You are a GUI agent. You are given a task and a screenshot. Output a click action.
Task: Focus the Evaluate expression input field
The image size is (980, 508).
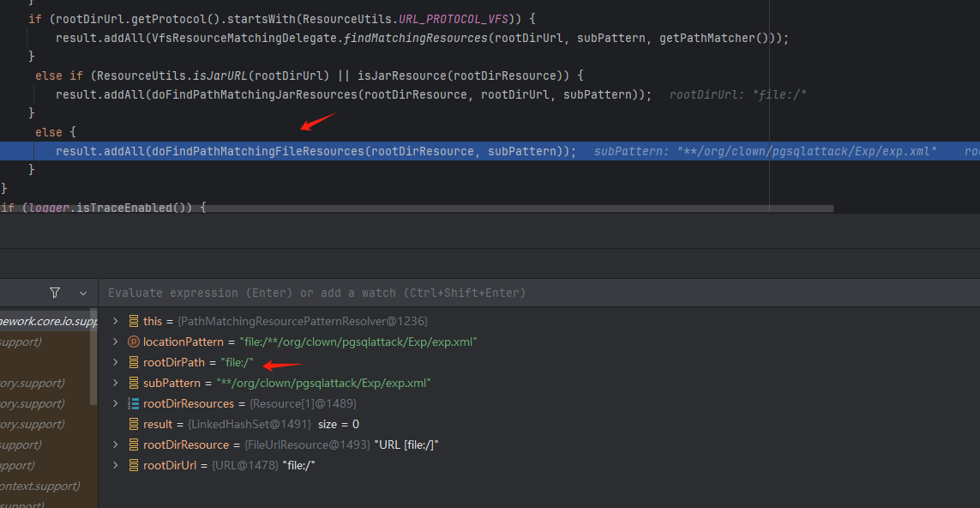(538, 293)
